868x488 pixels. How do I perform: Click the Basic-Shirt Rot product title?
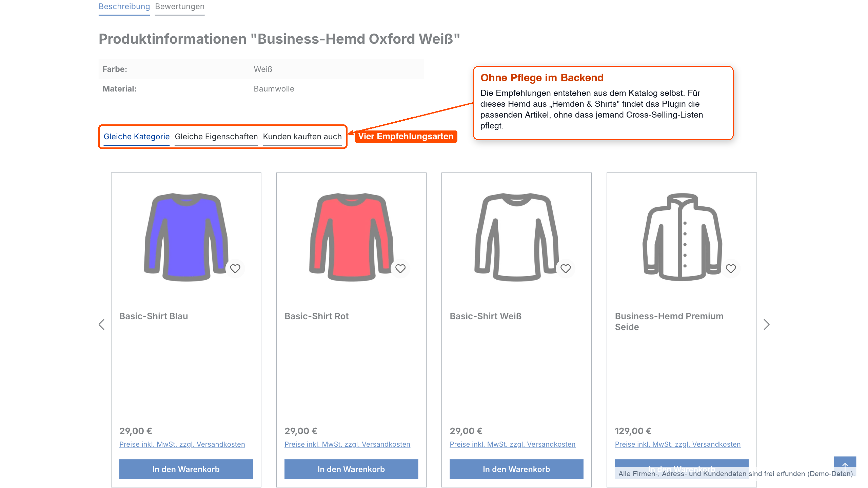click(316, 316)
